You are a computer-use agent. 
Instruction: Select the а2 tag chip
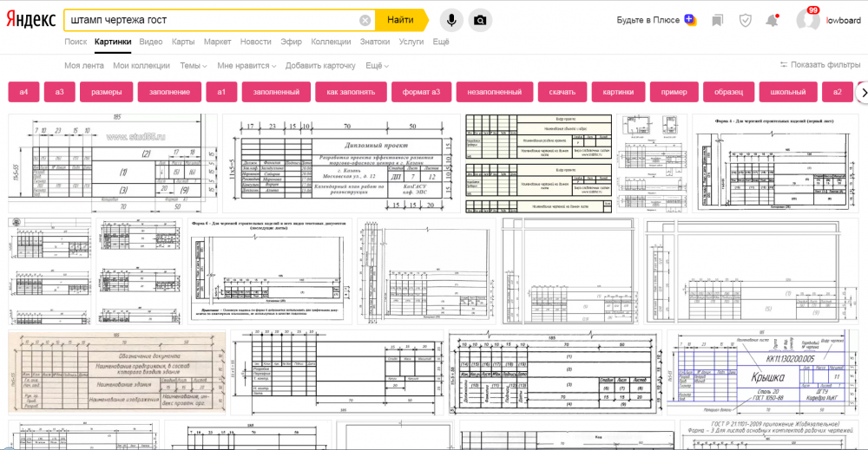pyautogui.click(x=837, y=92)
